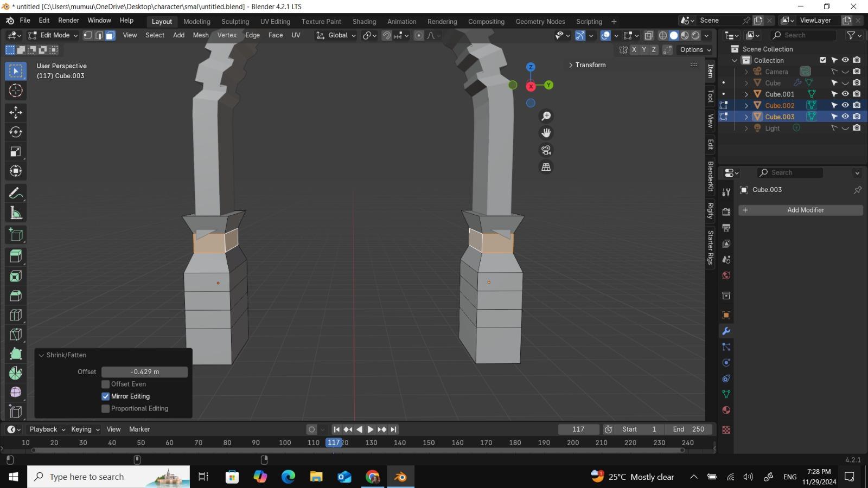Select the Smooth tool
This screenshot has width=868, height=488.
tap(16, 393)
